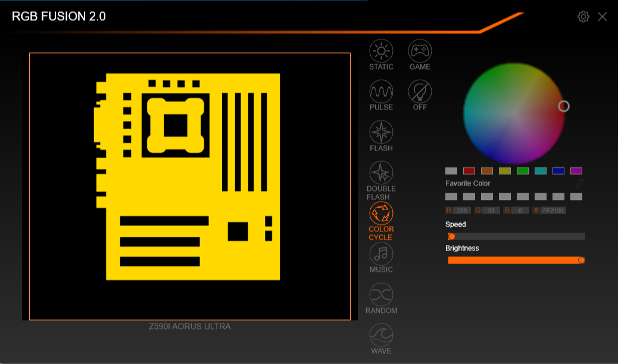The image size is (618, 364).
Task: Select the Color Cycle mode
Action: (380, 221)
